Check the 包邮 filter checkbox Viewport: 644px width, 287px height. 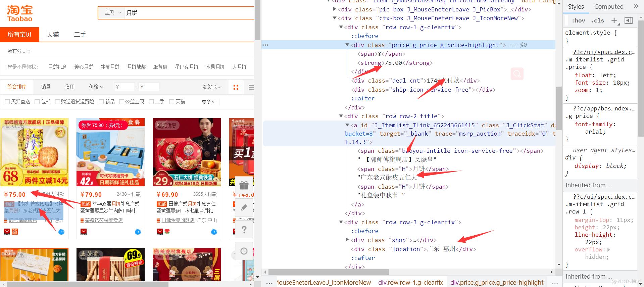[37, 102]
